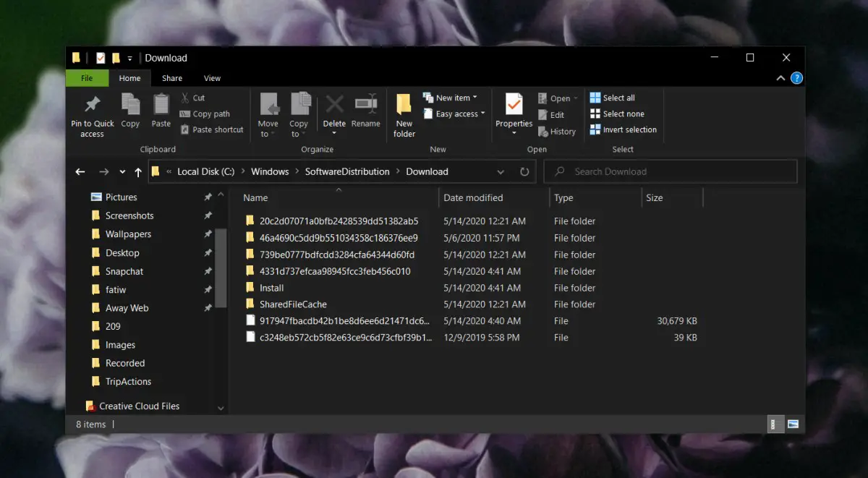Switch to details view layout
This screenshot has height=478, width=868.
pos(775,424)
